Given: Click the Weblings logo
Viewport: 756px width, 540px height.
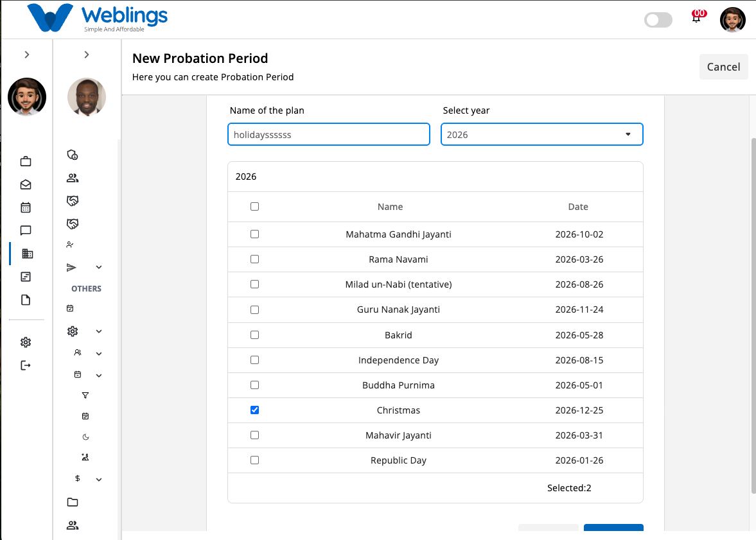Looking at the screenshot, I should tap(98, 18).
